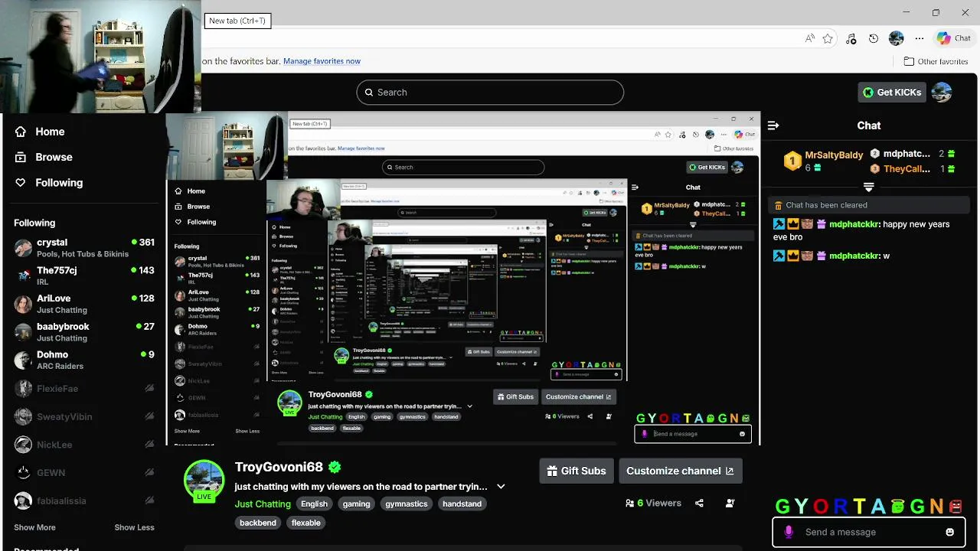Image resolution: width=980 pixels, height=551 pixels.
Task: Collapse the chat panel with the arrow icon
Action: click(x=773, y=126)
